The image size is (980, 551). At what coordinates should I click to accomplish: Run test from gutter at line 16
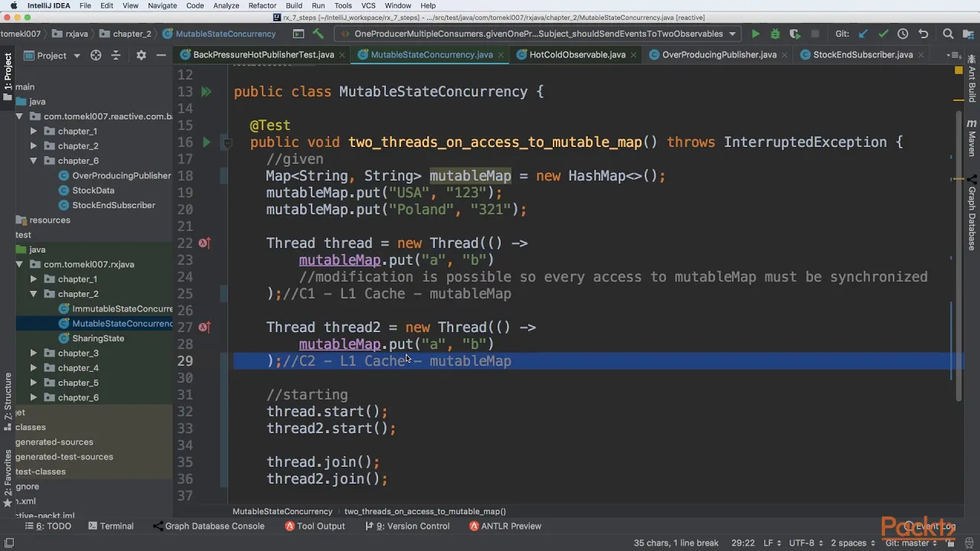point(206,142)
